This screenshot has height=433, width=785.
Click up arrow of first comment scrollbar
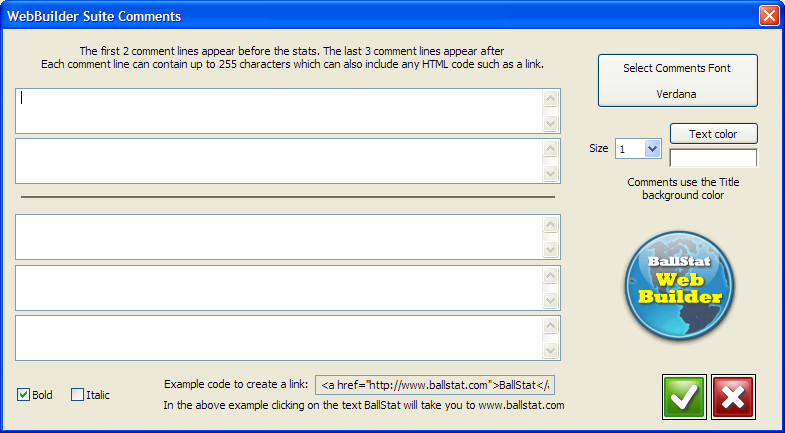(551, 99)
